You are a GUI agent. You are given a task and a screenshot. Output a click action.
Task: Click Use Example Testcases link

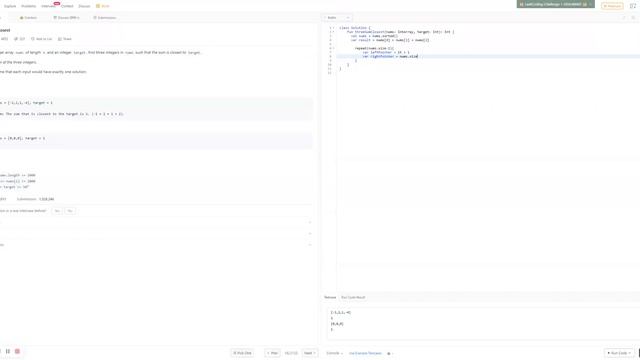365,353
